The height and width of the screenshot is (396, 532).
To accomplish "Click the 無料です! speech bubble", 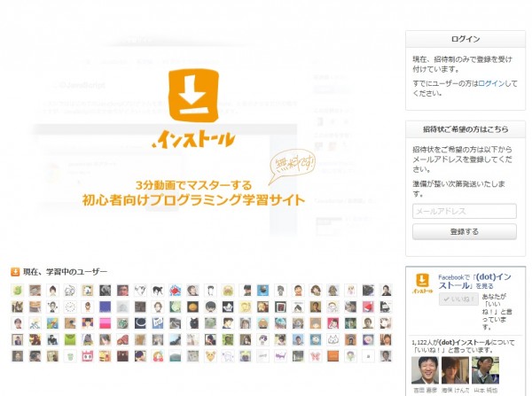I will click(293, 167).
